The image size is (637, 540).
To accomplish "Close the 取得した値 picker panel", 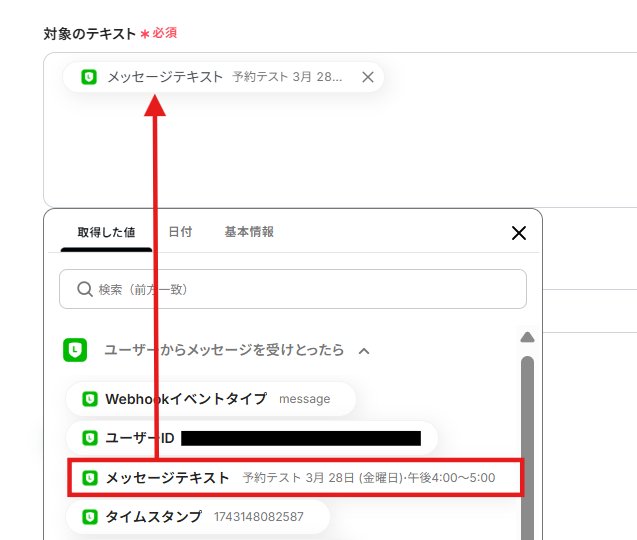I will pyautogui.click(x=519, y=233).
